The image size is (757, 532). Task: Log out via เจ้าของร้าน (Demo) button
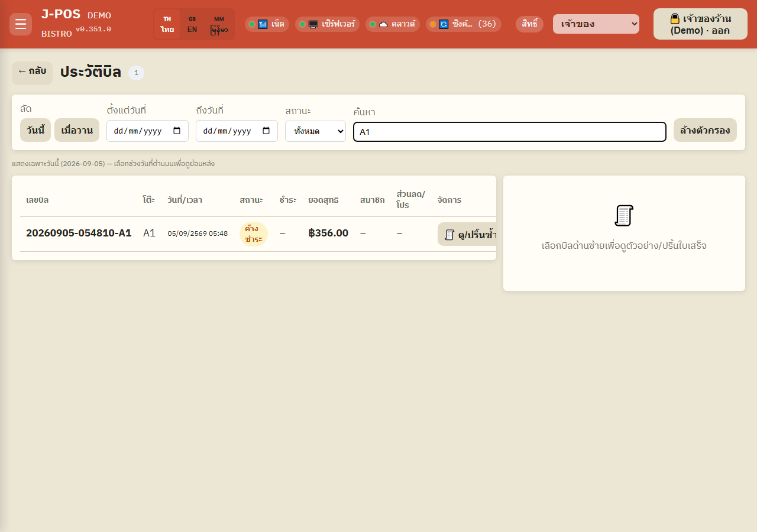coord(700,24)
